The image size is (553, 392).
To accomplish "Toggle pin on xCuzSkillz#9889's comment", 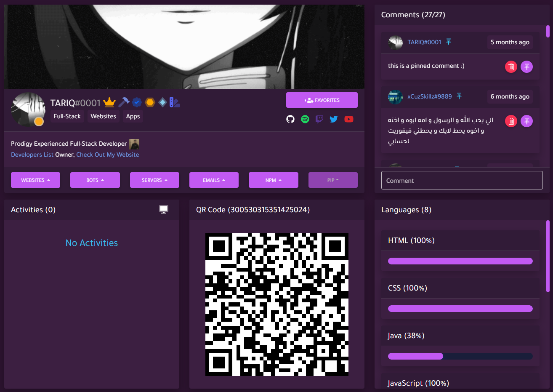I will [x=527, y=121].
